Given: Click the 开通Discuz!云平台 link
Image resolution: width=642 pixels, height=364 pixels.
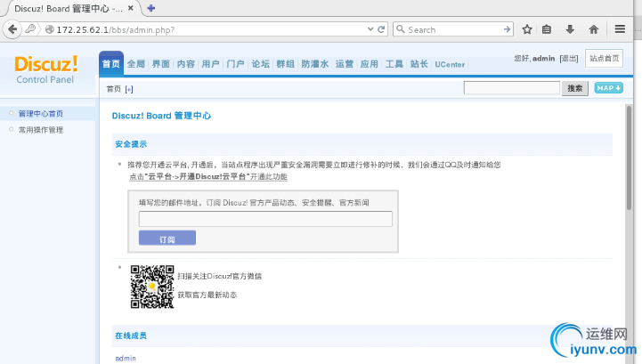Looking at the screenshot, I should tap(208, 176).
